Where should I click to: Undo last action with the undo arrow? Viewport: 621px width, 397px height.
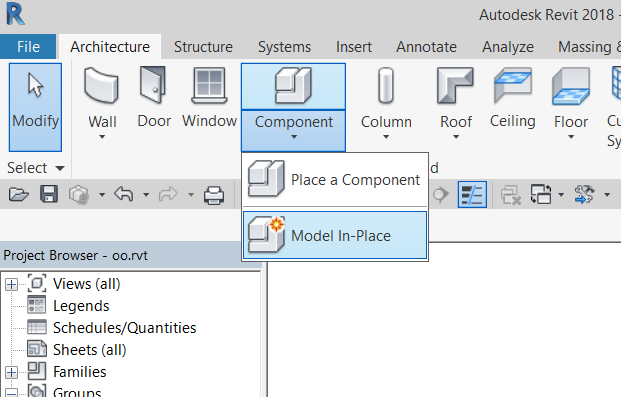click(124, 195)
